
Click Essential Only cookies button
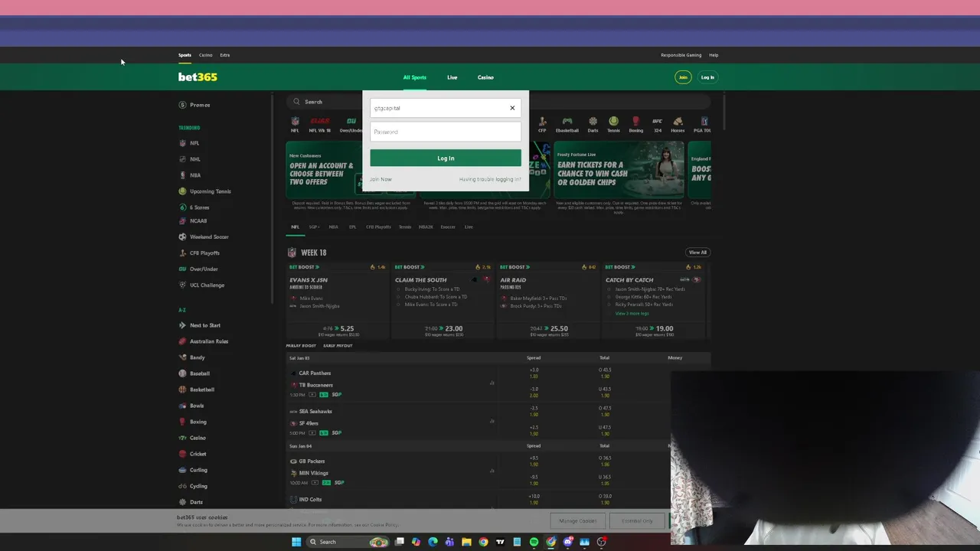point(637,521)
